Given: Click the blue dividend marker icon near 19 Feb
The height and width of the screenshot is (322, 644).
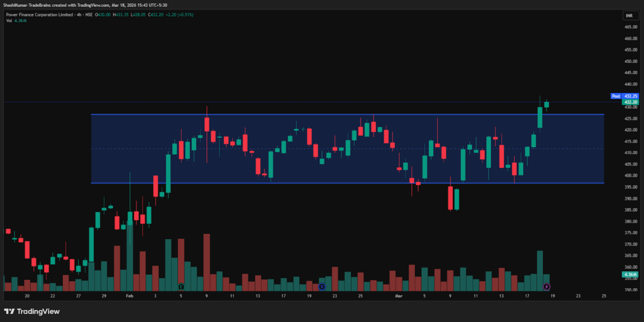Looking at the screenshot, I should click(x=321, y=287).
